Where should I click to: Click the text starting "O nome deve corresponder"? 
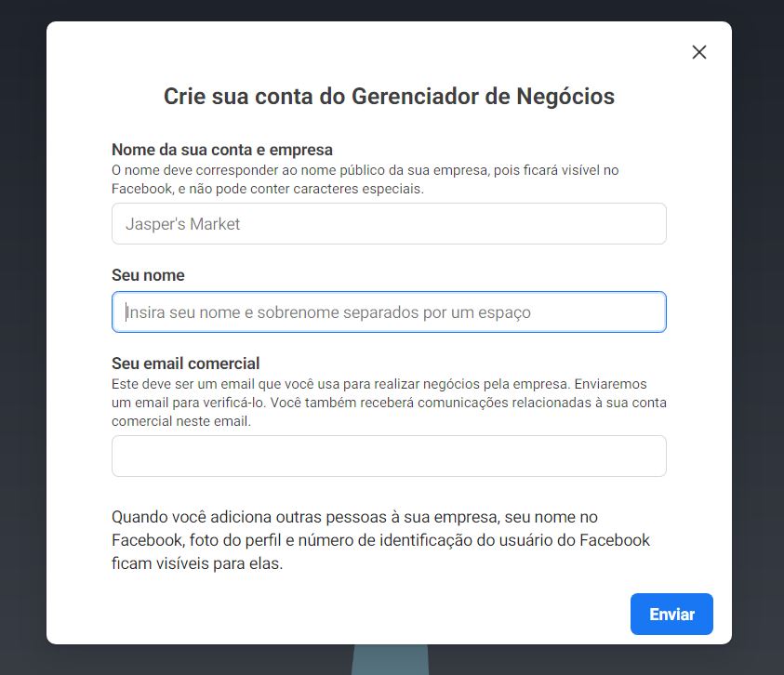coord(365,179)
